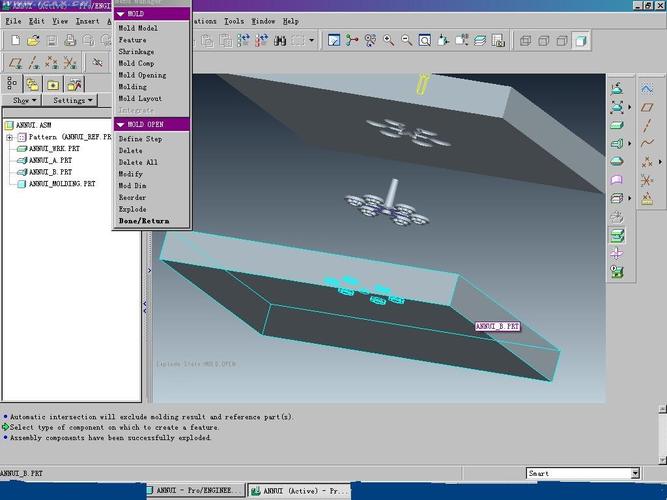Screen dimensions: 667x500
Task: Click the mold opening icon in the mold toolbar
Action: click(617, 235)
